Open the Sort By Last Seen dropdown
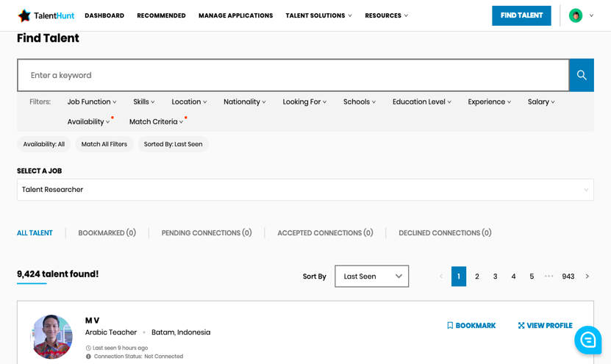The width and height of the screenshot is (611, 364). 371,276
